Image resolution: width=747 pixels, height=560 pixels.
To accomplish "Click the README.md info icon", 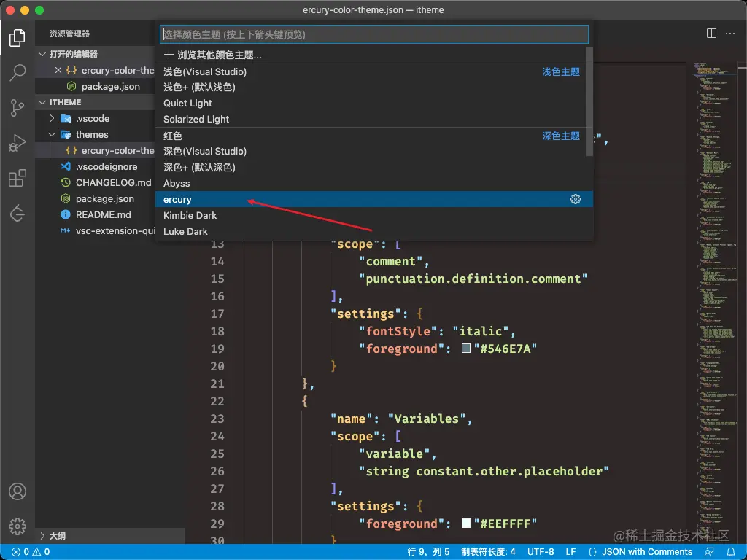I will pyautogui.click(x=66, y=215).
